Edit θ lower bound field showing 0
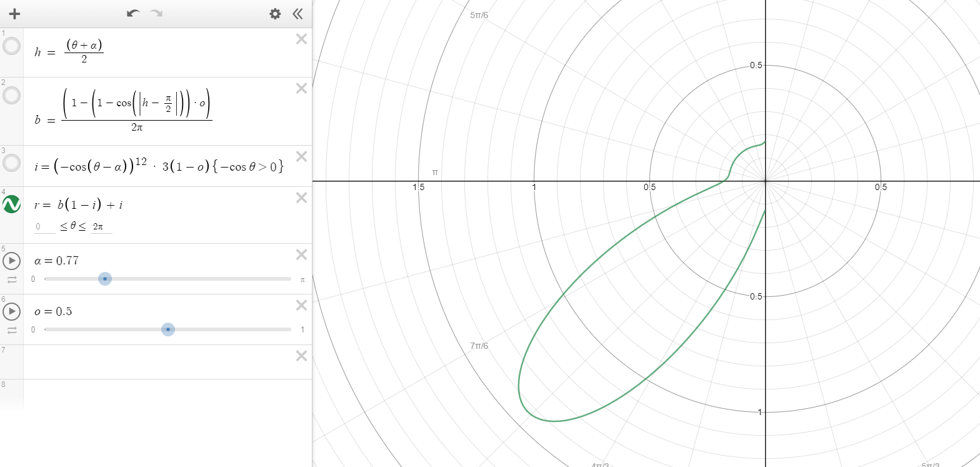Image resolution: width=980 pixels, height=467 pixels. click(44, 227)
